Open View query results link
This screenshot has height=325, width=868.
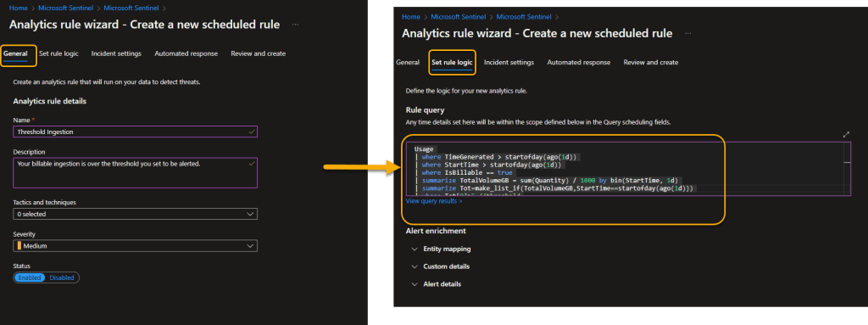click(434, 201)
